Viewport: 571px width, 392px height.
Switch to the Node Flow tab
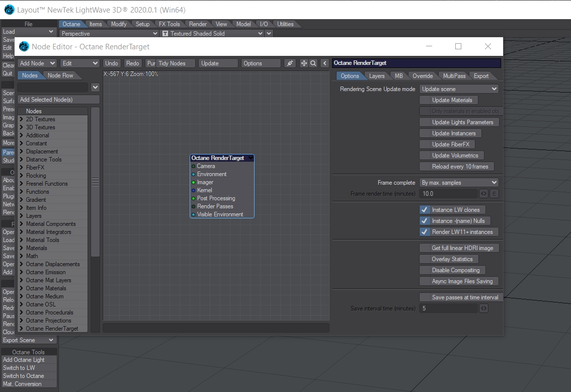[60, 75]
